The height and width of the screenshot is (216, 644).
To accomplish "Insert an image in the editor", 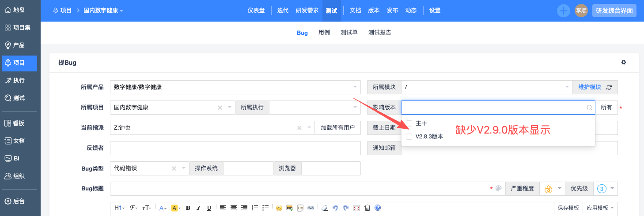I will pos(290,208).
